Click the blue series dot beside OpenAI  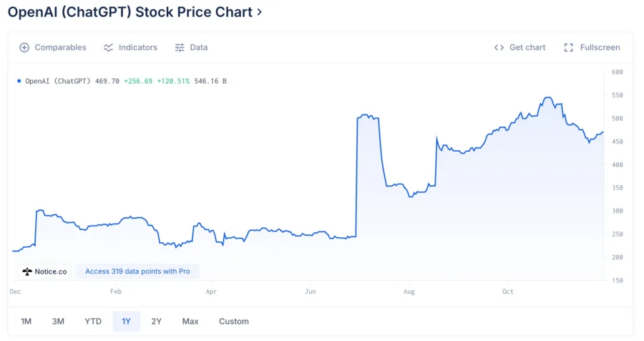coord(19,81)
